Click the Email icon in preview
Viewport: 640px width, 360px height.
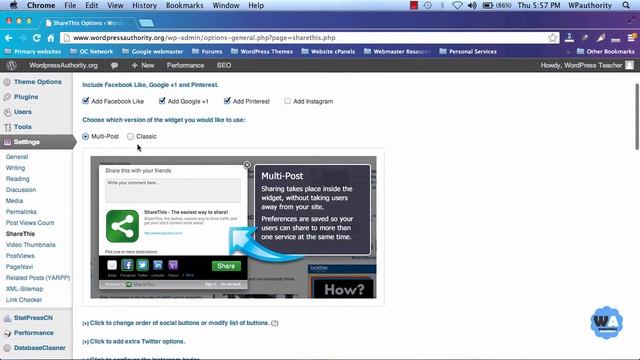112,265
